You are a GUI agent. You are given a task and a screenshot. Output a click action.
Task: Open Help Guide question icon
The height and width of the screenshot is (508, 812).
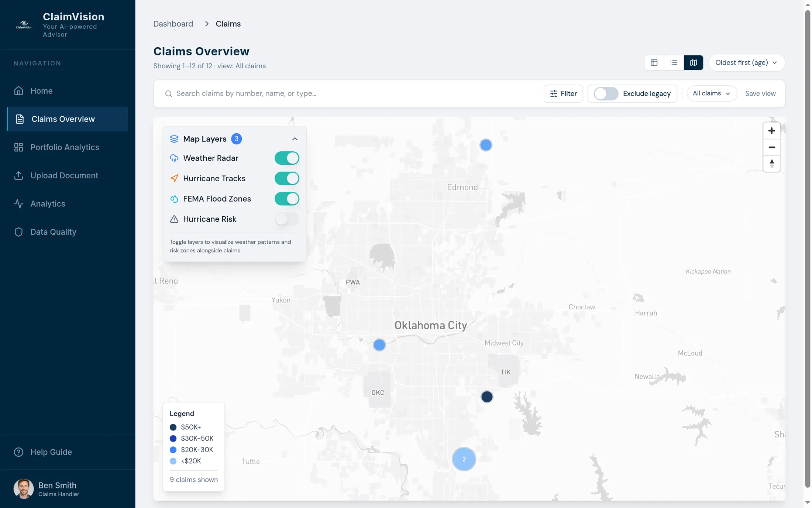(18, 452)
